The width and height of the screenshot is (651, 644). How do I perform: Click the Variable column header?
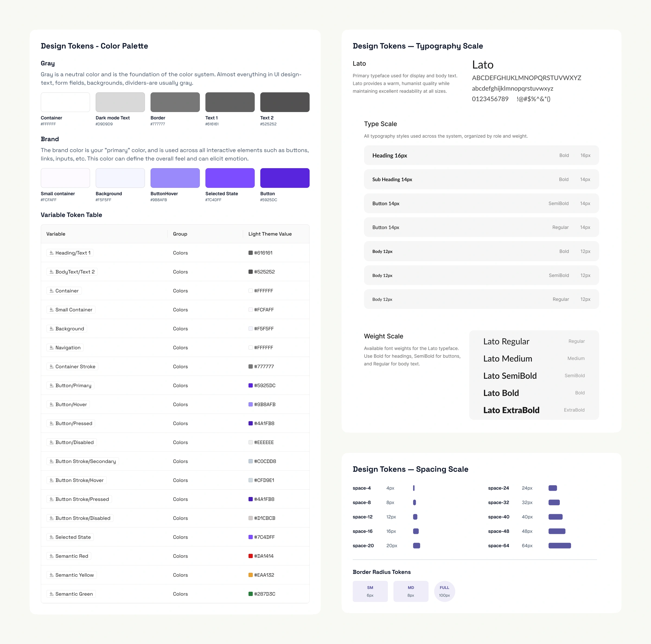(56, 234)
